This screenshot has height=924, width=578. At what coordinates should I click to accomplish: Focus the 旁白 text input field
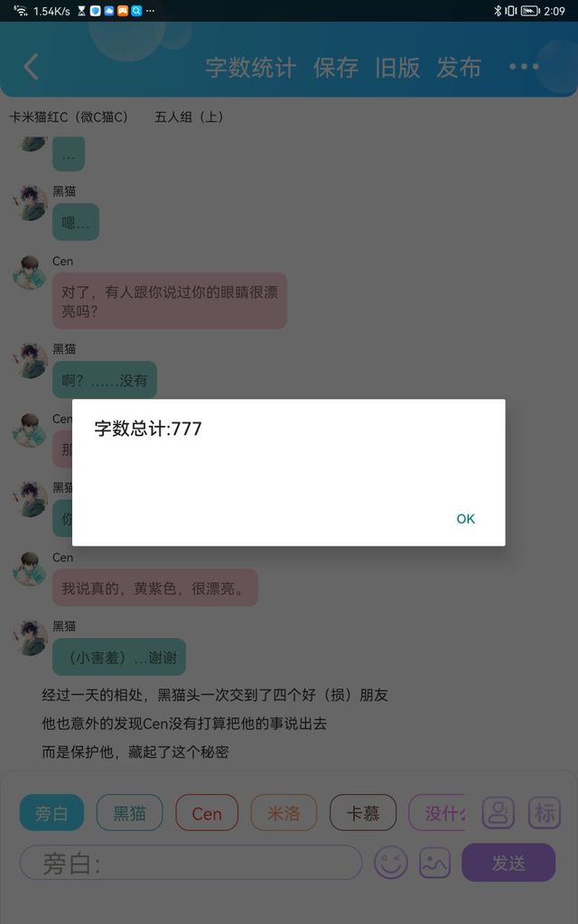[x=191, y=864]
